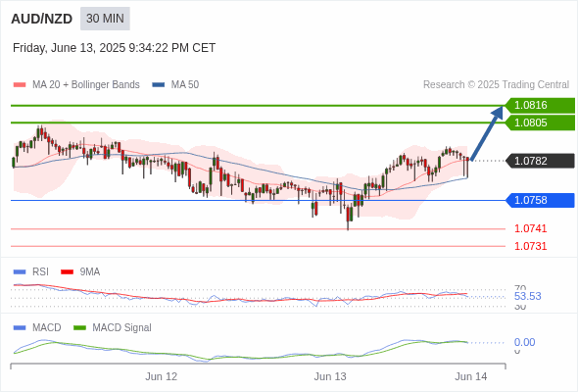Click the MACD value 0.00 label
This screenshot has height=392, width=578.
pyautogui.click(x=524, y=342)
